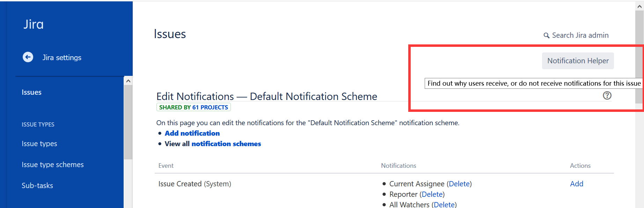644x208 pixels.
Task: Click the scroll-up arrow on the right scrollbar
Action: [x=639, y=6]
